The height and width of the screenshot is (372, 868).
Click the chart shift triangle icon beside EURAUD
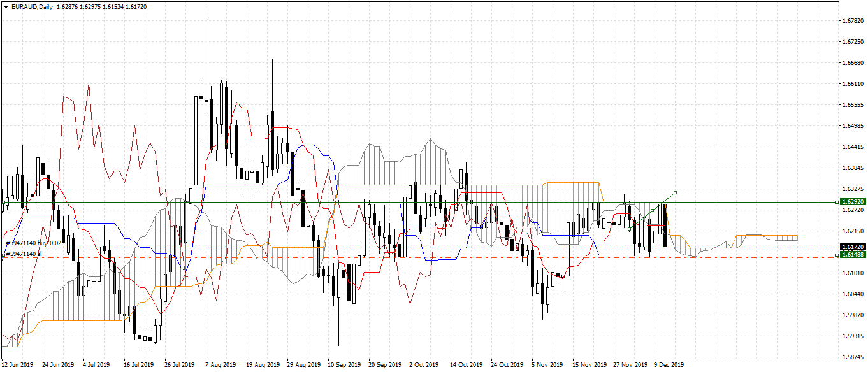[x=6, y=6]
